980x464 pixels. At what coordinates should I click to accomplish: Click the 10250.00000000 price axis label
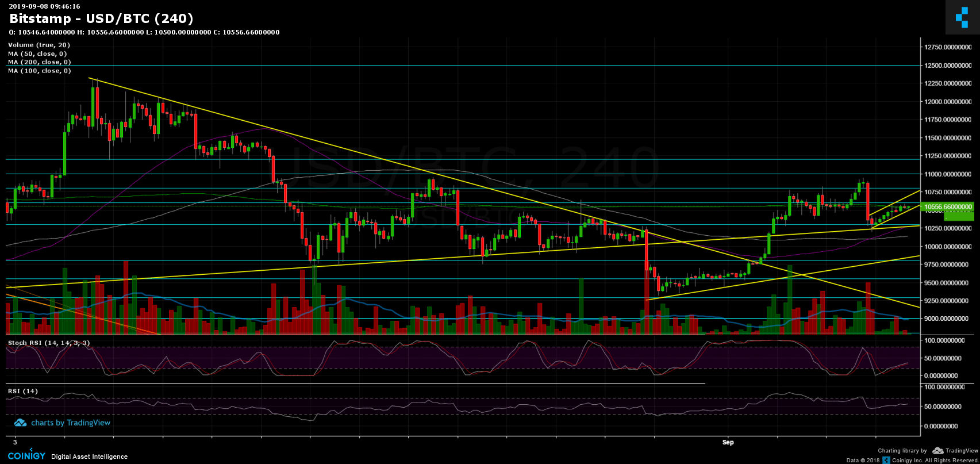(949, 228)
